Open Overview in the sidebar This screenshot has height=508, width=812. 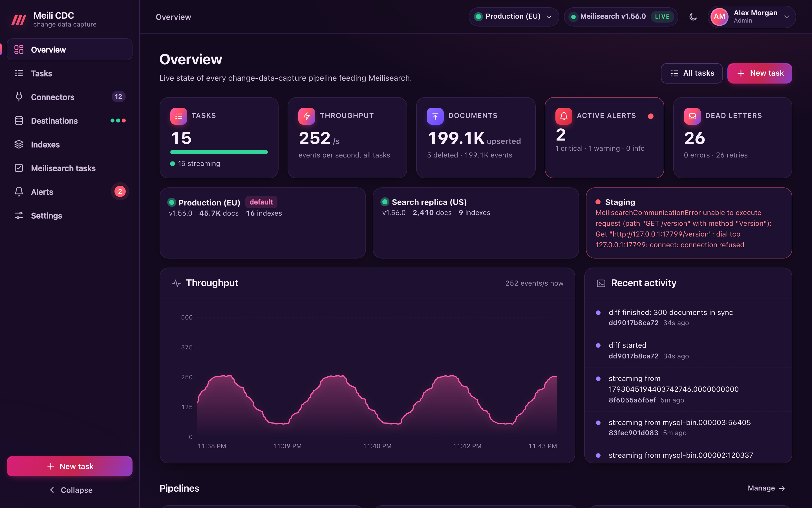(x=69, y=49)
